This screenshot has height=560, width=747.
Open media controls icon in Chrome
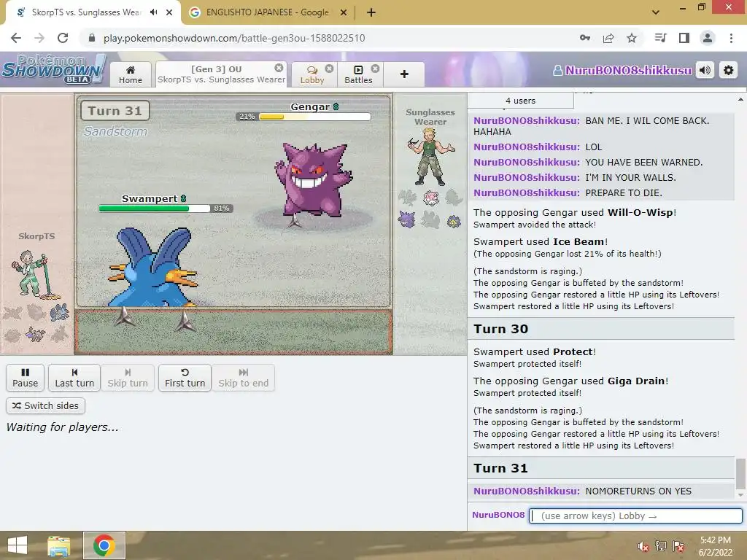click(x=660, y=38)
